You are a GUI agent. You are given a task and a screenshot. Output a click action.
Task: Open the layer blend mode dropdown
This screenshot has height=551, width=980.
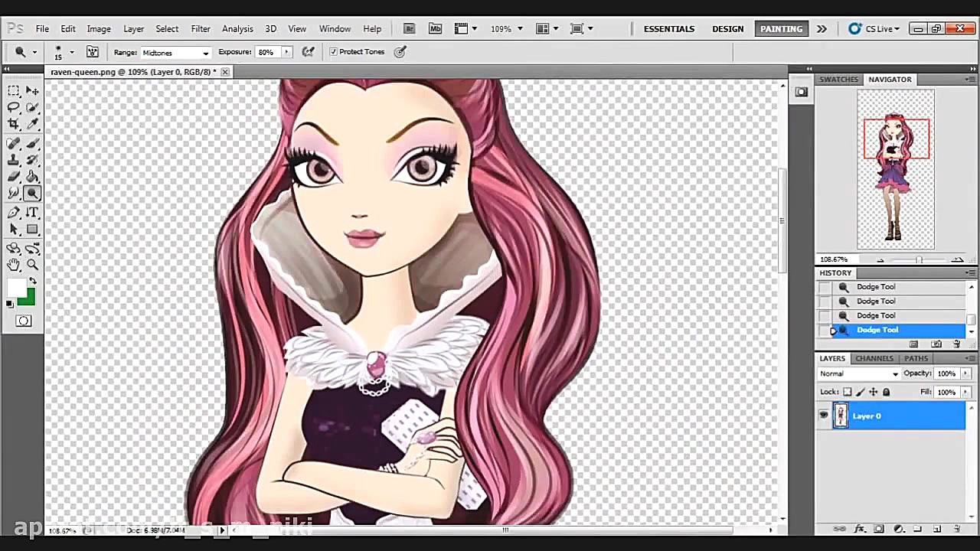point(859,373)
